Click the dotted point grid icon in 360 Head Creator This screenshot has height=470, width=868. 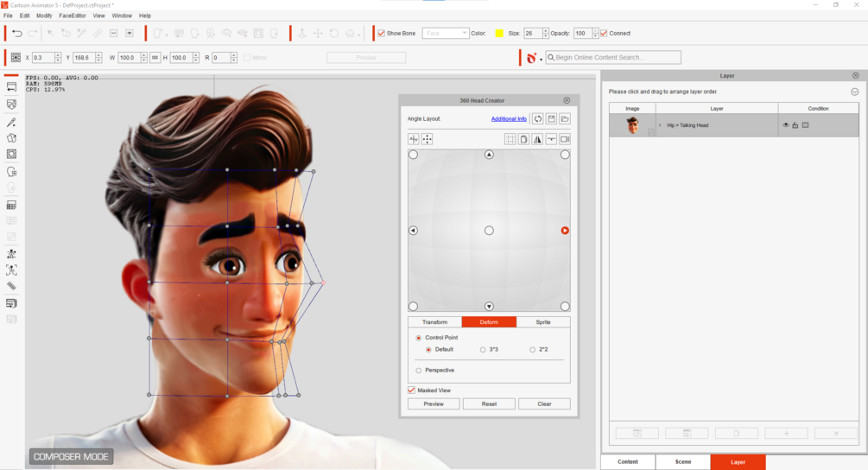428,139
